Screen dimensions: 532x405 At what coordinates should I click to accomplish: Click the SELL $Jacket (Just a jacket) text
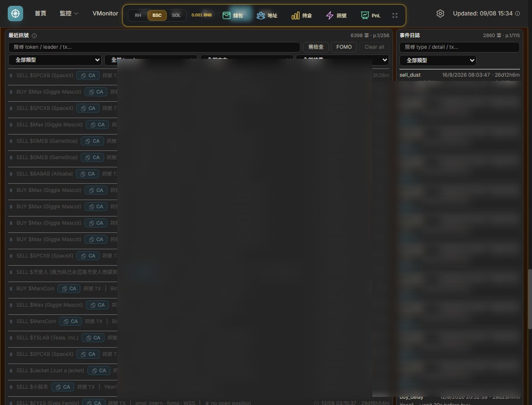click(50, 370)
